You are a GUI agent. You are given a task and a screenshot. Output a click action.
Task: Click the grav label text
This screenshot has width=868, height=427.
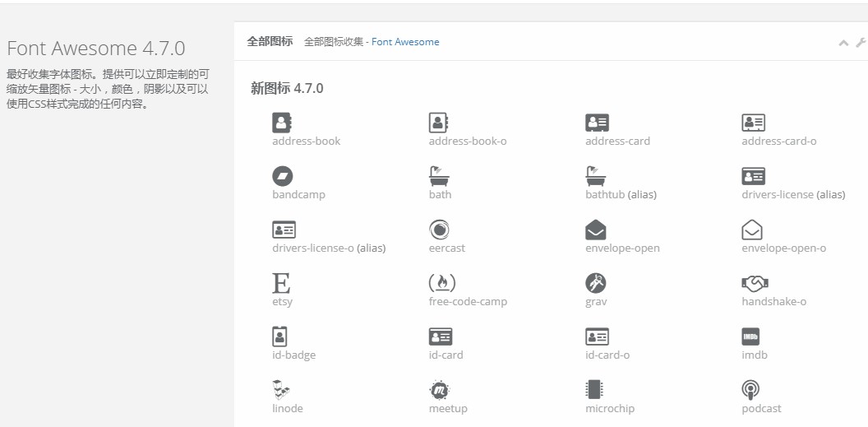(x=596, y=302)
